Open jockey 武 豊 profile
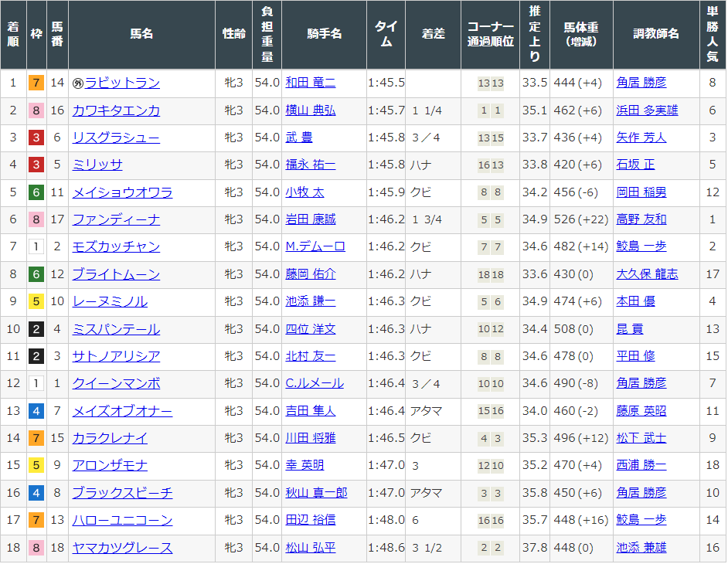 click(x=298, y=138)
